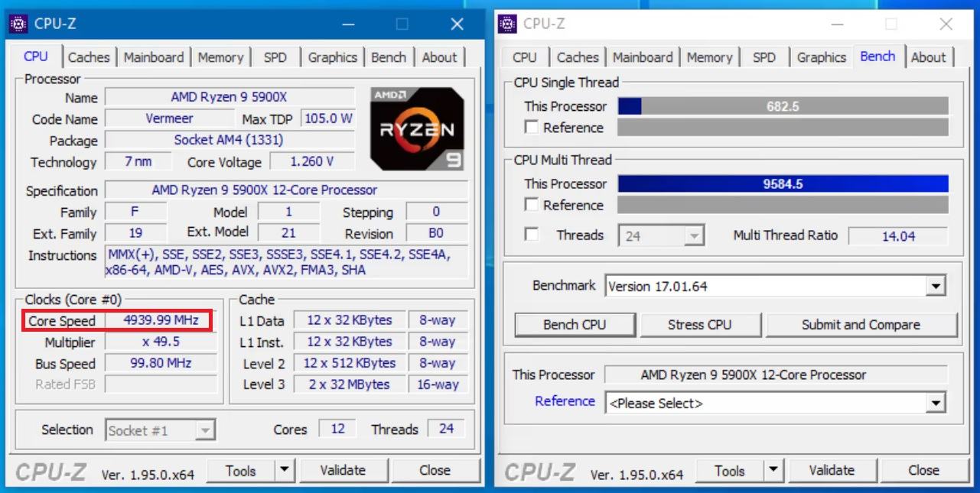Click Validate in the left CPU window

(343, 471)
